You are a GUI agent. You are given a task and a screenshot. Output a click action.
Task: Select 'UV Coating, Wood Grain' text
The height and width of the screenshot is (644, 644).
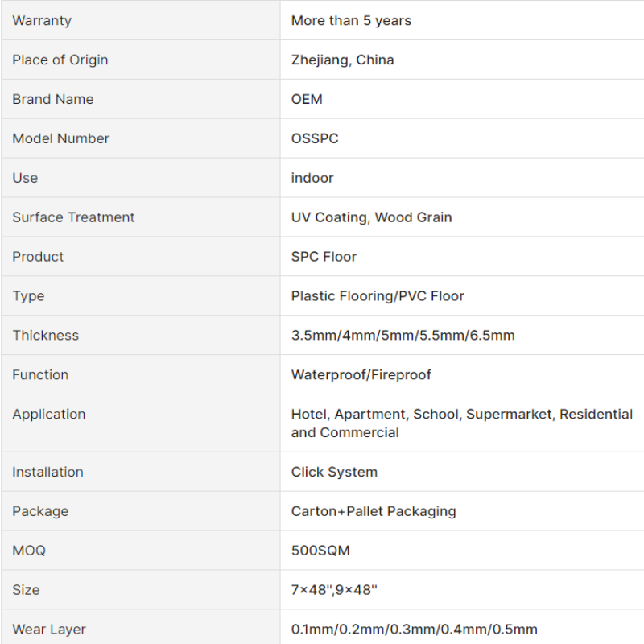coord(372,217)
